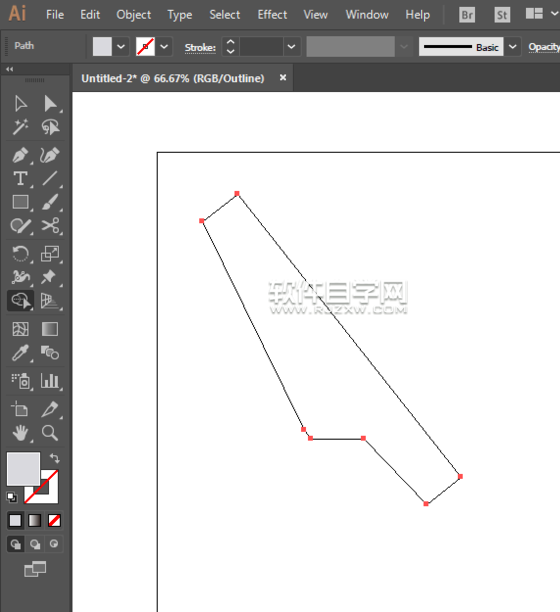Open Adobe Bridge with Br button
This screenshot has width=560, height=612.
467,15
